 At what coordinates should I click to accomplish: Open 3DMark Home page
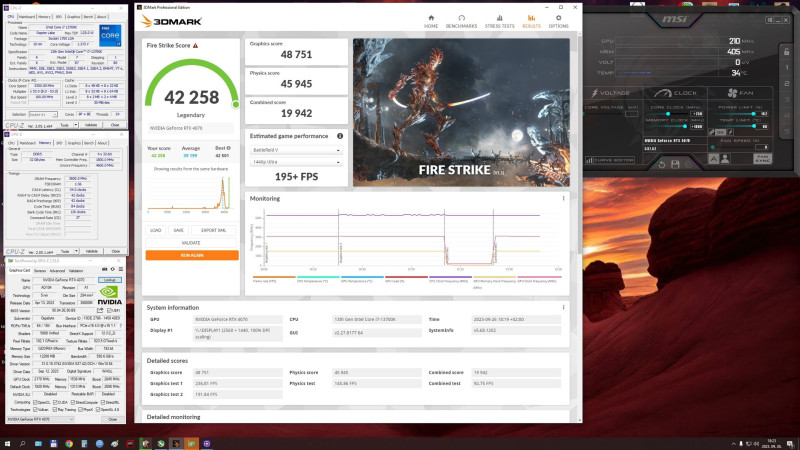pos(431,21)
